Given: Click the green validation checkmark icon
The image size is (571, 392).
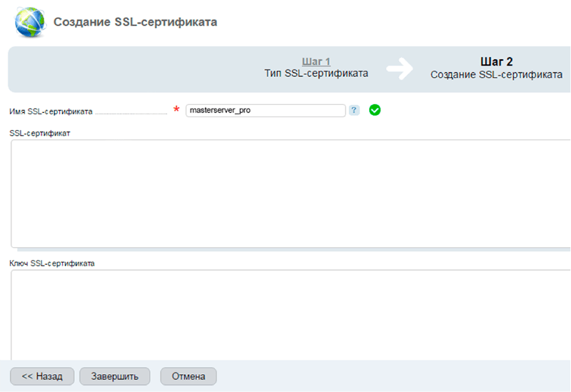Looking at the screenshot, I should (x=375, y=111).
